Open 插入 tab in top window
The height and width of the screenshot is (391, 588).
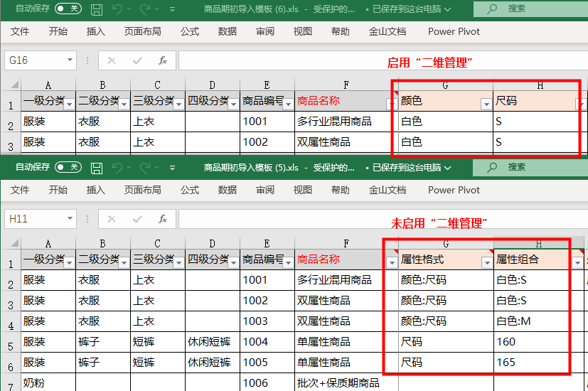pos(95,31)
